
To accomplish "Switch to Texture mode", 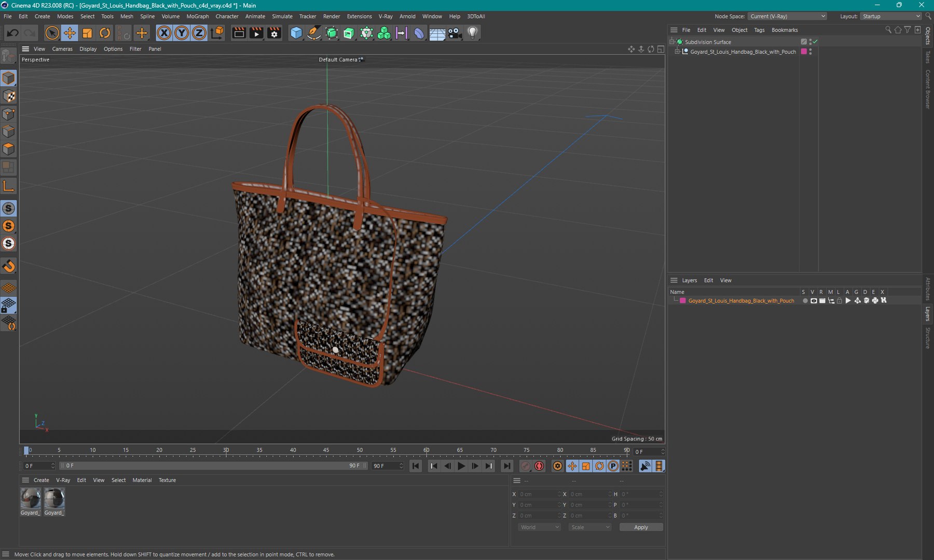I will click(9, 96).
